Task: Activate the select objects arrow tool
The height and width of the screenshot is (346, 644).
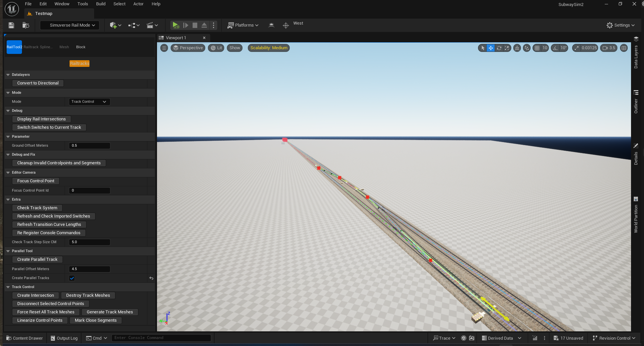Action: (483, 48)
